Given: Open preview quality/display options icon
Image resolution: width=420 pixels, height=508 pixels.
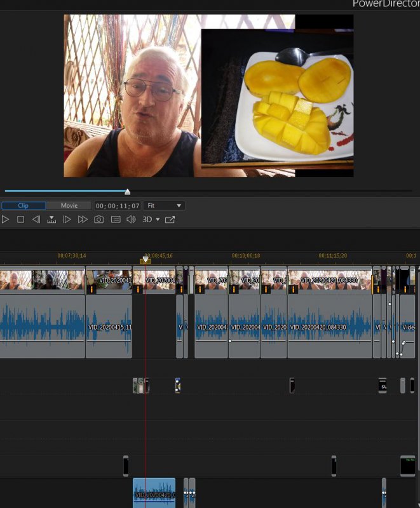Looking at the screenshot, I should pyautogui.click(x=116, y=220).
